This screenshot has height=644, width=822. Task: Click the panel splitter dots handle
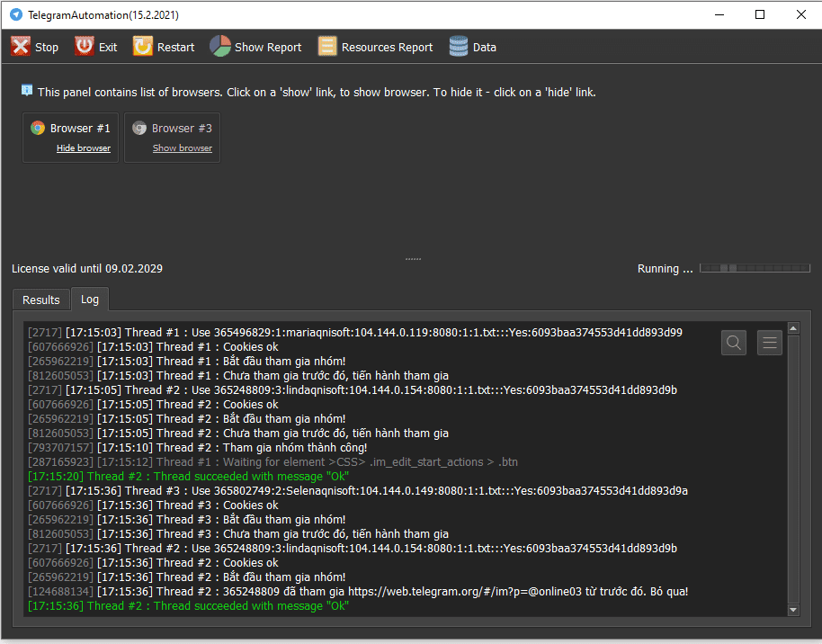click(413, 259)
